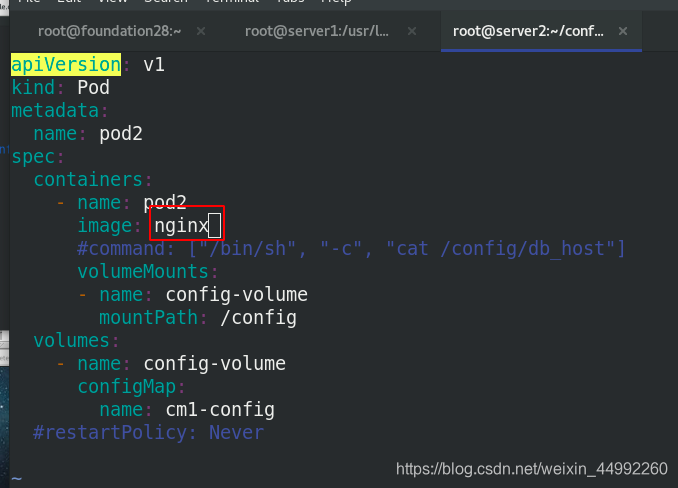The image size is (678, 488).
Task: Click the 'volumeMounts:' key
Action: tap(147, 271)
